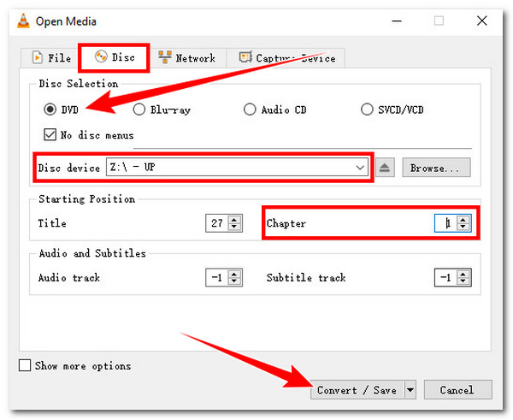
Task: Select the Blu-ray disc option
Action: [139, 109]
